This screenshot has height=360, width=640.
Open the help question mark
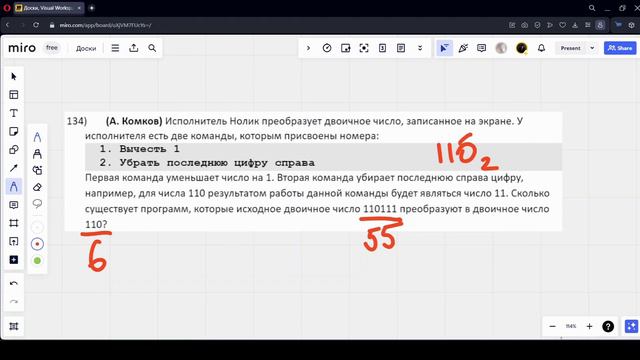point(608,326)
